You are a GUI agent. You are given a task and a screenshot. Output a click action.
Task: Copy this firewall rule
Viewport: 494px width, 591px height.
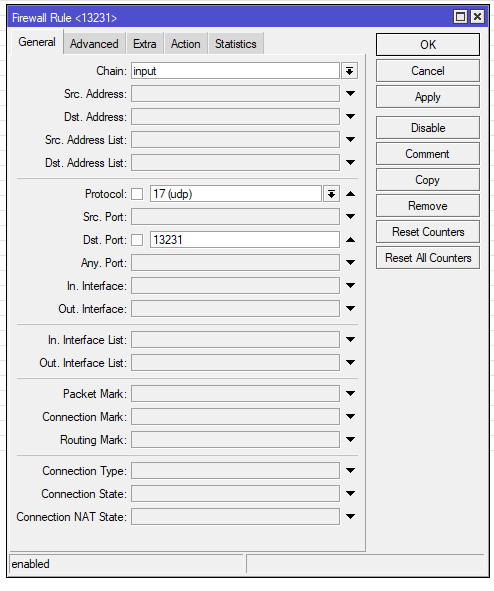pos(428,180)
